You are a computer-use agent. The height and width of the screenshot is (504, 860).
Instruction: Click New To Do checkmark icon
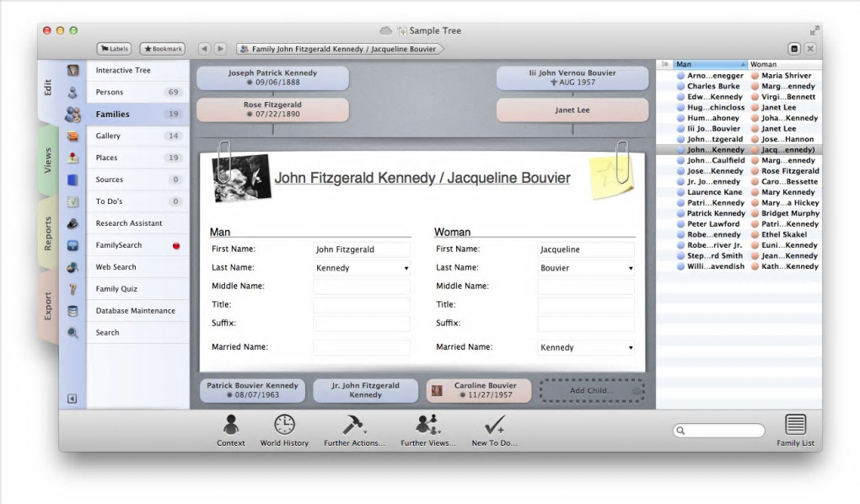pos(494,425)
